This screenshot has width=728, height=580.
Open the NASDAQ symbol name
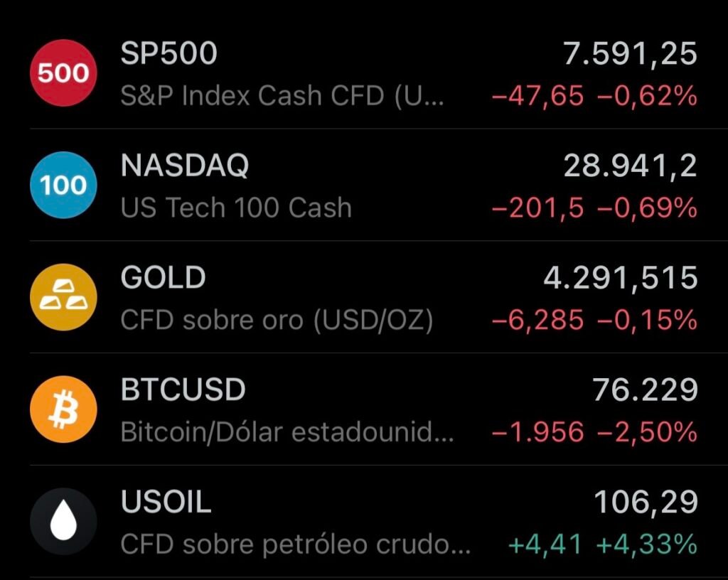tap(185, 165)
